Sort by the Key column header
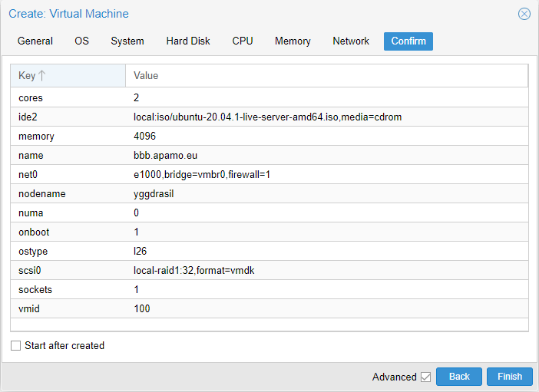Screen dimensions: 539x392 click(68, 76)
